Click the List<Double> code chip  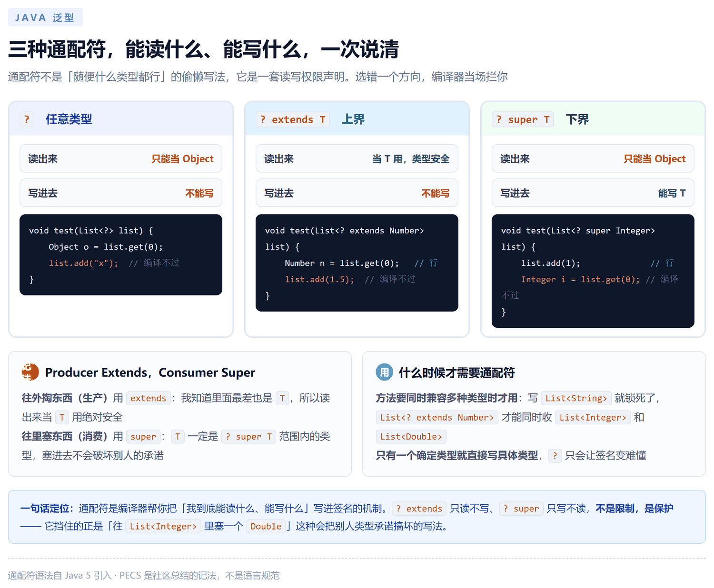point(411,436)
